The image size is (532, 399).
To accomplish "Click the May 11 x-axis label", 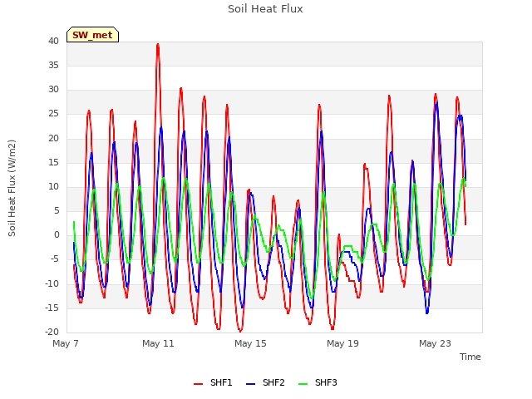I will (x=158, y=343).
